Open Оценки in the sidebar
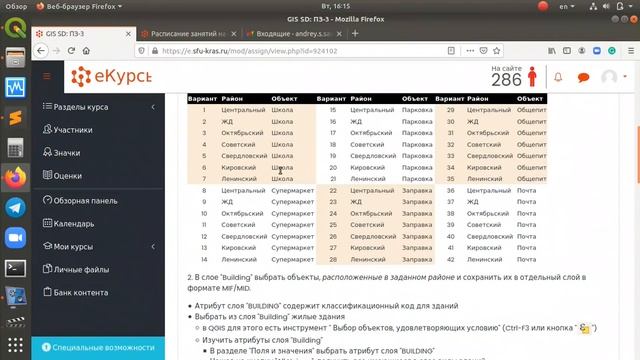The image size is (640, 360). pyautogui.click(x=62, y=176)
